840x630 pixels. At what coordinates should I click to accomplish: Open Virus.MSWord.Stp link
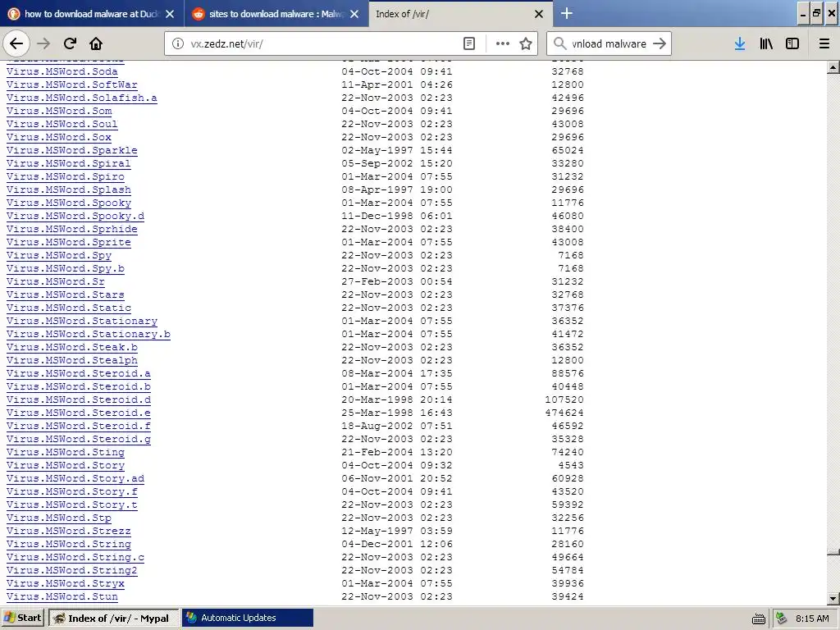point(59,518)
